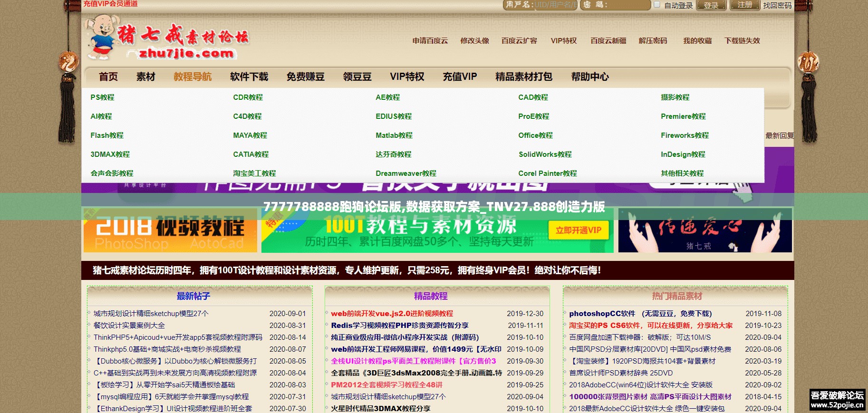Viewport: 868px width, 413px height.
Task: Open the 找回密码 link
Action: 777,5
